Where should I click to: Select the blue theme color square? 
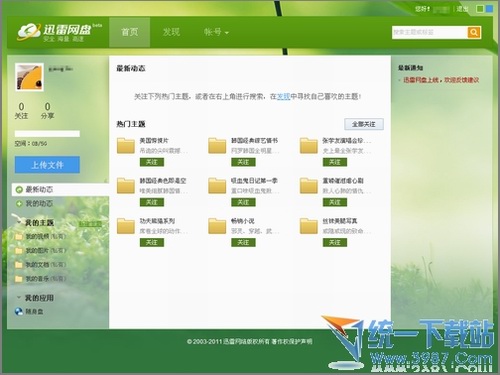(x=489, y=9)
